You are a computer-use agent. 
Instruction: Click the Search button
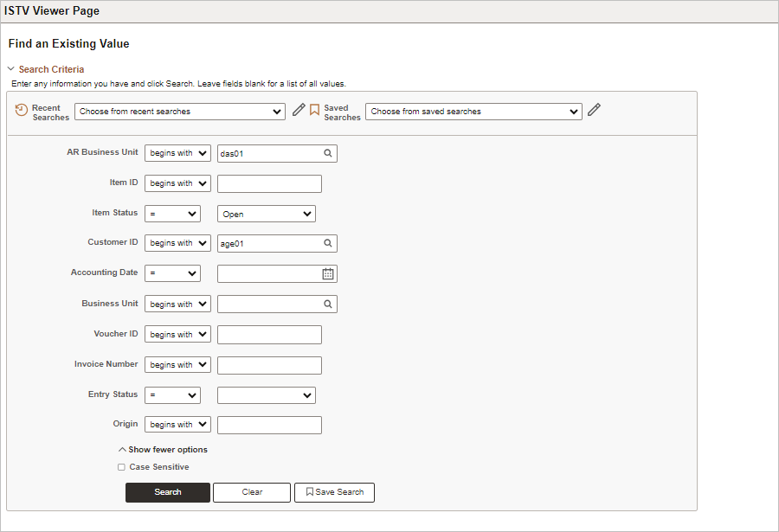coord(168,492)
